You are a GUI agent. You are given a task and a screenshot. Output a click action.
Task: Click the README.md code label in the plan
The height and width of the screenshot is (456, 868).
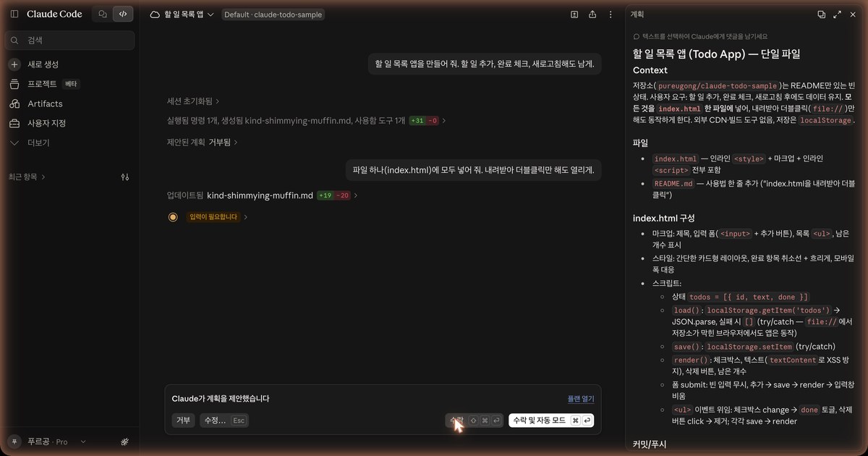[x=673, y=184]
